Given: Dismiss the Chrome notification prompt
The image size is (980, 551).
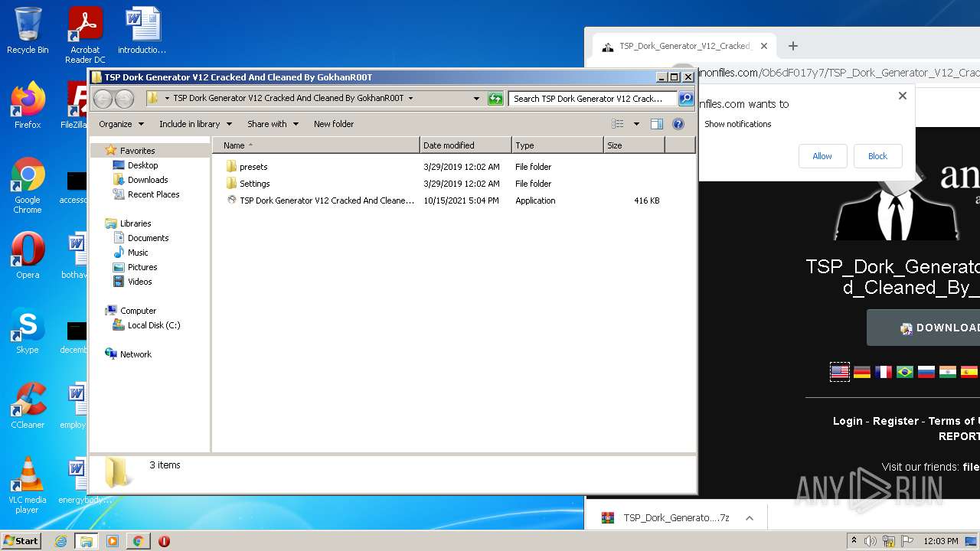Looking at the screenshot, I should 903,96.
